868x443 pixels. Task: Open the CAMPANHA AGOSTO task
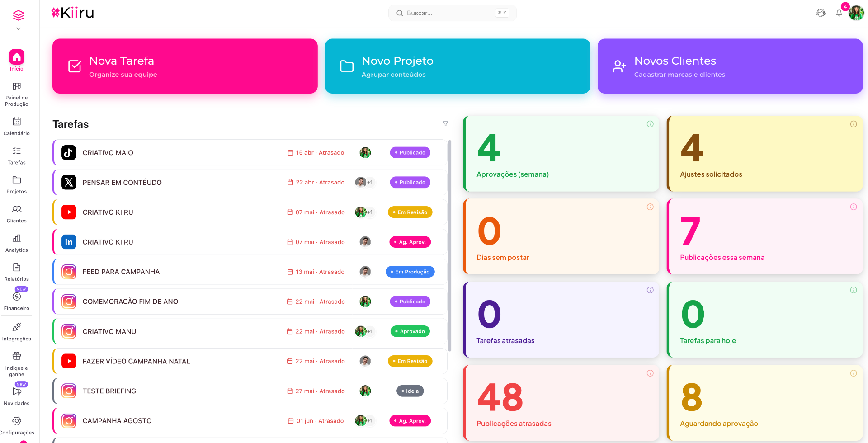pos(250,421)
